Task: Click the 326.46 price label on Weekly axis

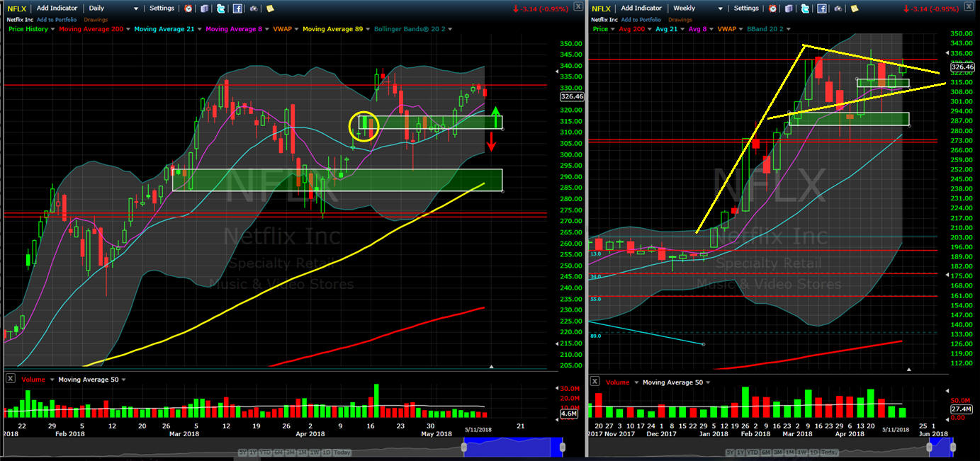Action: point(962,67)
